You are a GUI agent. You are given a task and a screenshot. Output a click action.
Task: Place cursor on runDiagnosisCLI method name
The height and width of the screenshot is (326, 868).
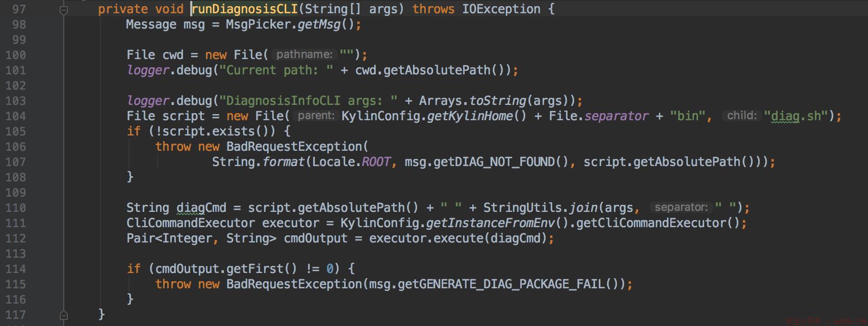(x=245, y=9)
